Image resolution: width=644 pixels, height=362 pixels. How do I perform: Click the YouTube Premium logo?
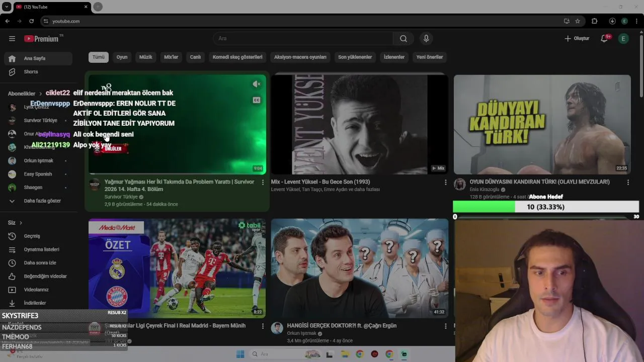click(42, 39)
